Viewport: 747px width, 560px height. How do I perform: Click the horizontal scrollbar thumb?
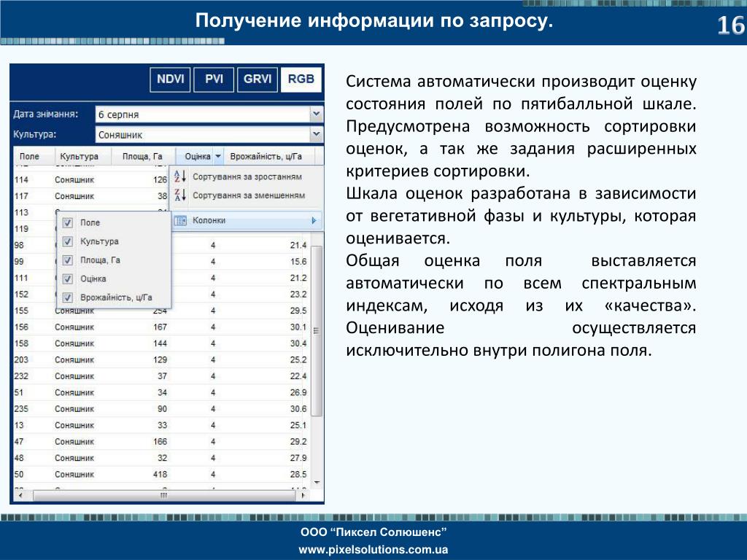pyautogui.click(x=164, y=495)
